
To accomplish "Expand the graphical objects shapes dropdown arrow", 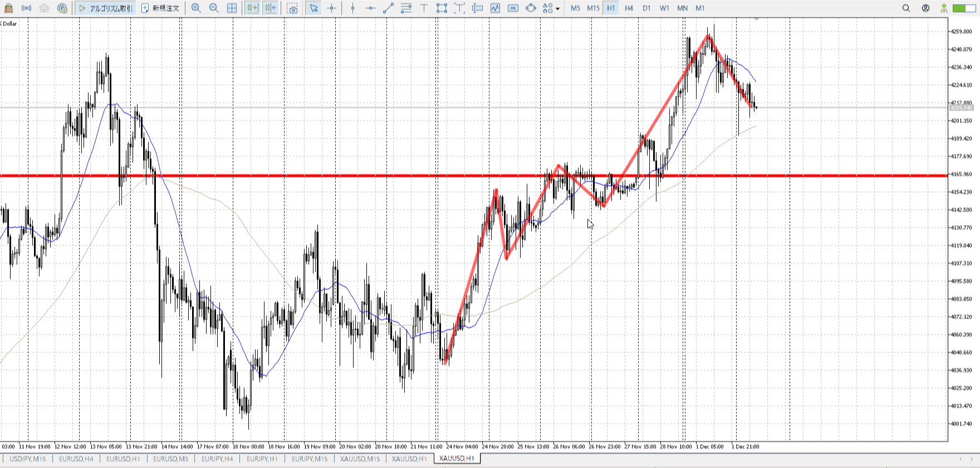I will point(557,9).
